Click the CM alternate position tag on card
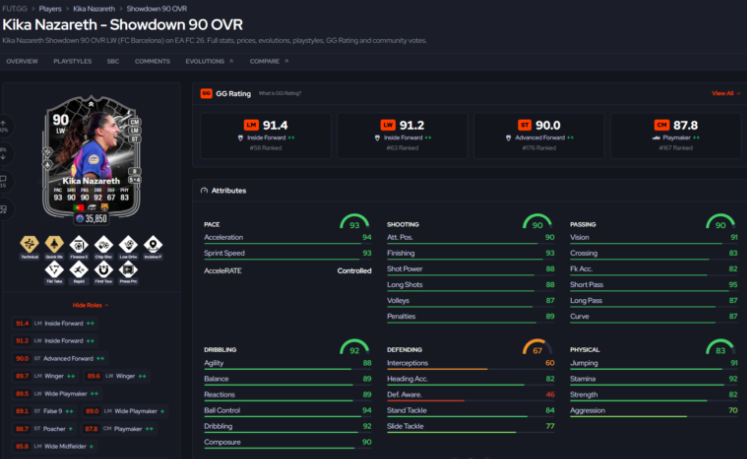747x459 pixels. click(x=134, y=122)
